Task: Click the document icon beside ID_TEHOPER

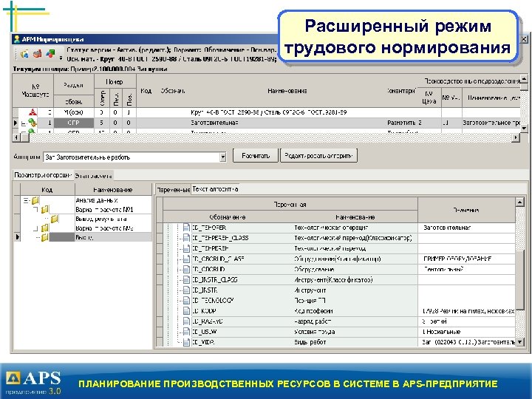Action: click(x=186, y=228)
